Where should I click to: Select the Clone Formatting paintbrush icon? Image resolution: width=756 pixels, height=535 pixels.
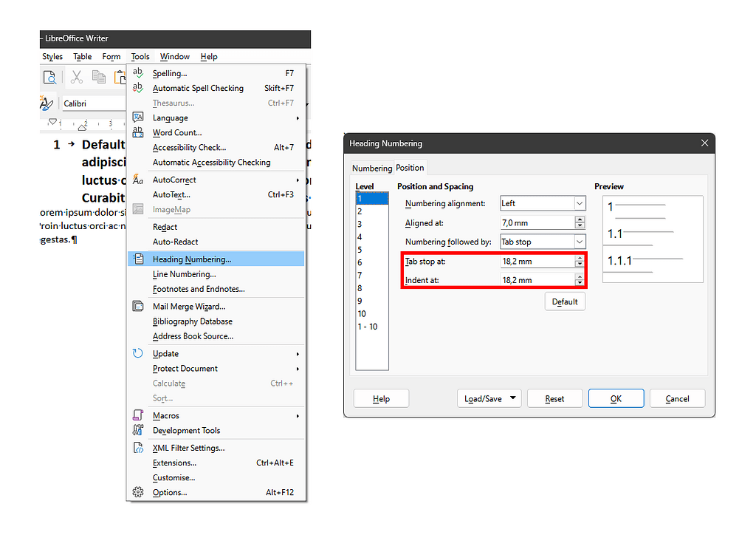click(46, 103)
